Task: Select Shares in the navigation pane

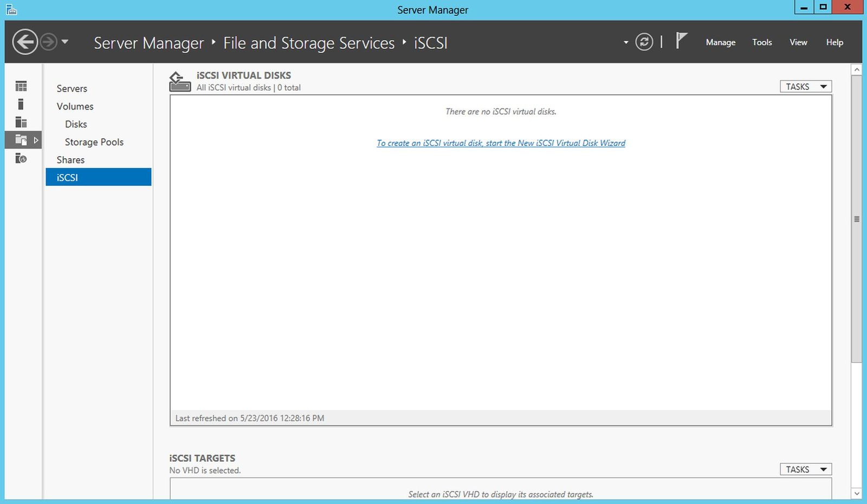Action: [71, 160]
